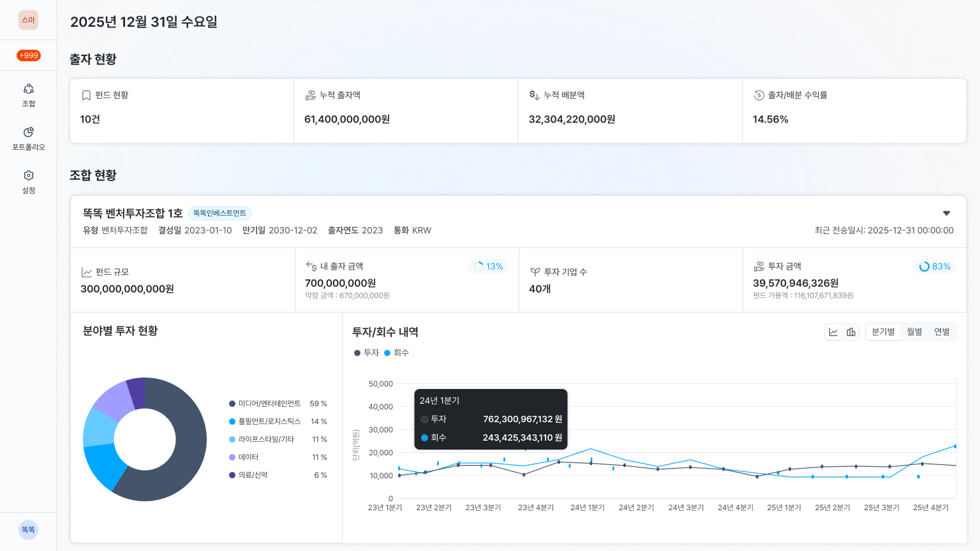Click the 32,304,220,000원 value
Viewport: 980px width, 551px height.
coord(572,119)
